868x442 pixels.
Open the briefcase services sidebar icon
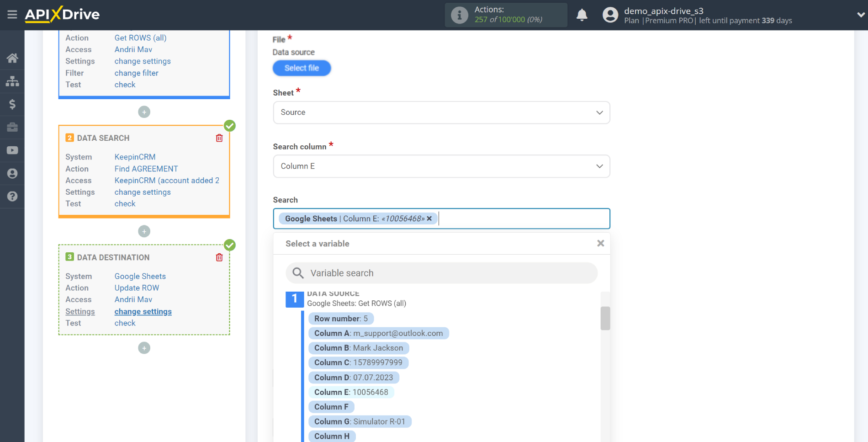pyautogui.click(x=12, y=127)
